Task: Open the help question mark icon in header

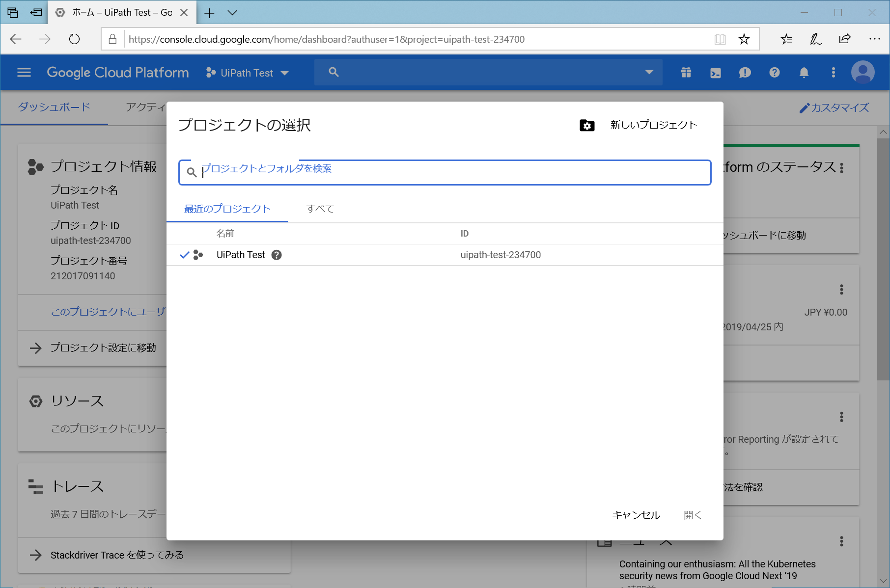Action: [x=775, y=73]
